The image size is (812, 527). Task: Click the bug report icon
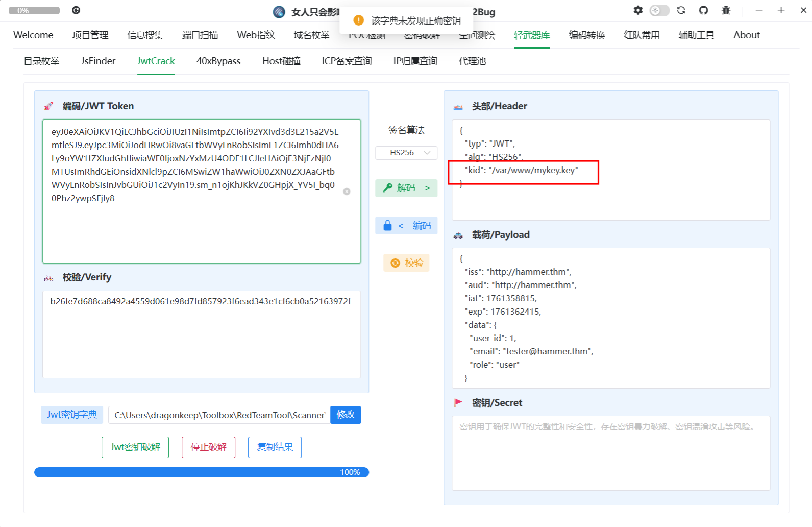(726, 10)
